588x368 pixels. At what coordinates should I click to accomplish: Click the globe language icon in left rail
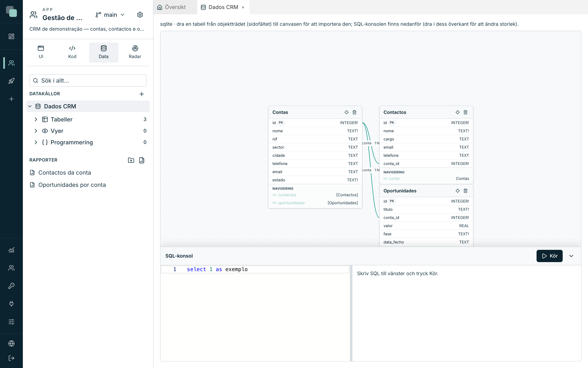pyautogui.click(x=11, y=343)
